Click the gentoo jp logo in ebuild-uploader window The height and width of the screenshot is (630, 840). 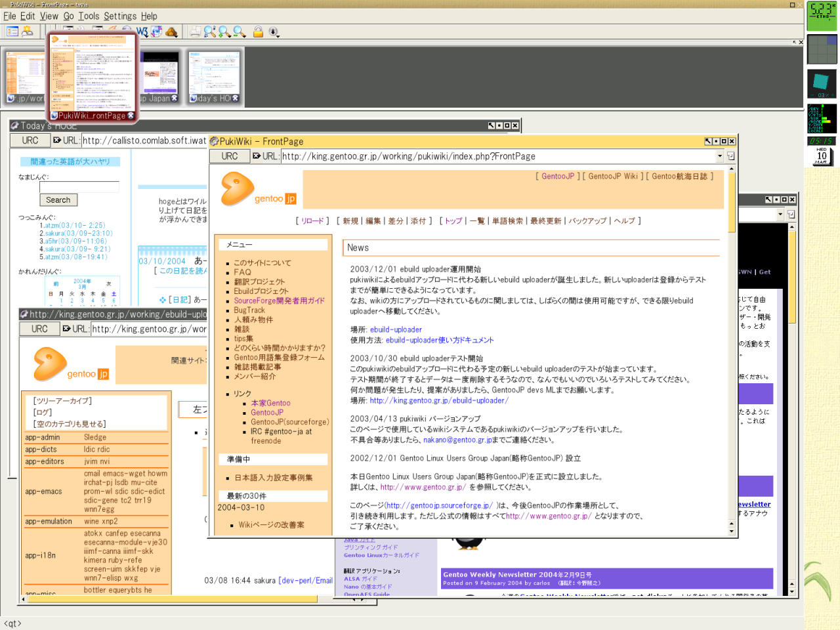(x=71, y=365)
